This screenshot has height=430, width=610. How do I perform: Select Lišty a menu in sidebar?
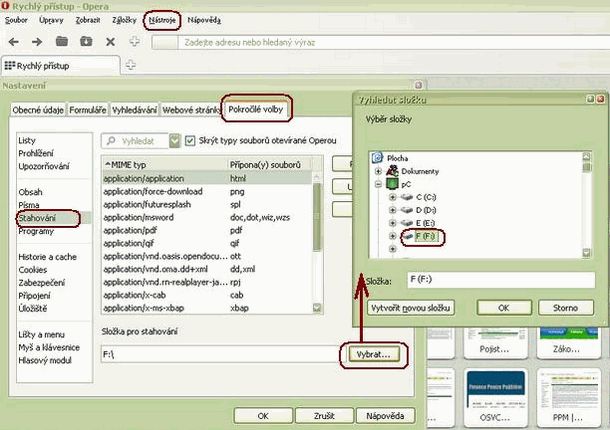(41, 334)
